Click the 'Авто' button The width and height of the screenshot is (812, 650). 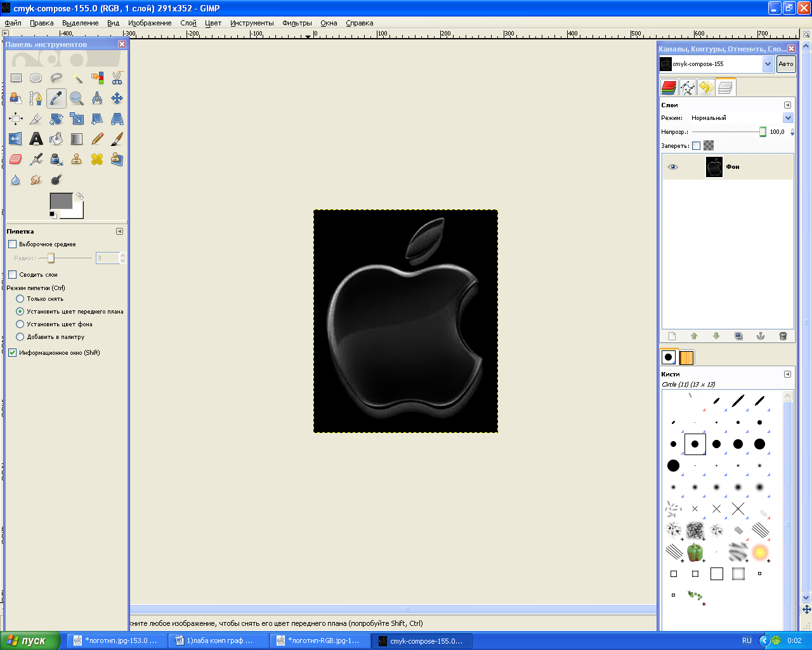coord(786,63)
